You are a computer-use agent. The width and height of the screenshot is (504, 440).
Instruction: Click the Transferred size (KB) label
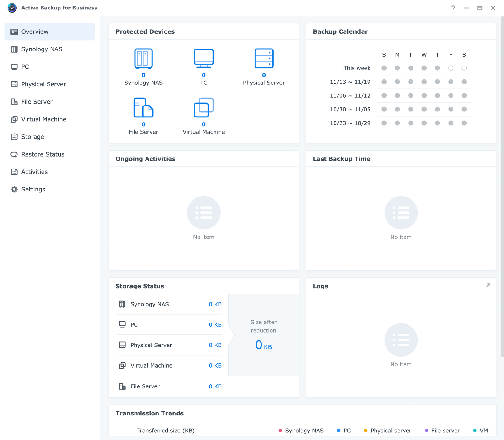point(166,431)
